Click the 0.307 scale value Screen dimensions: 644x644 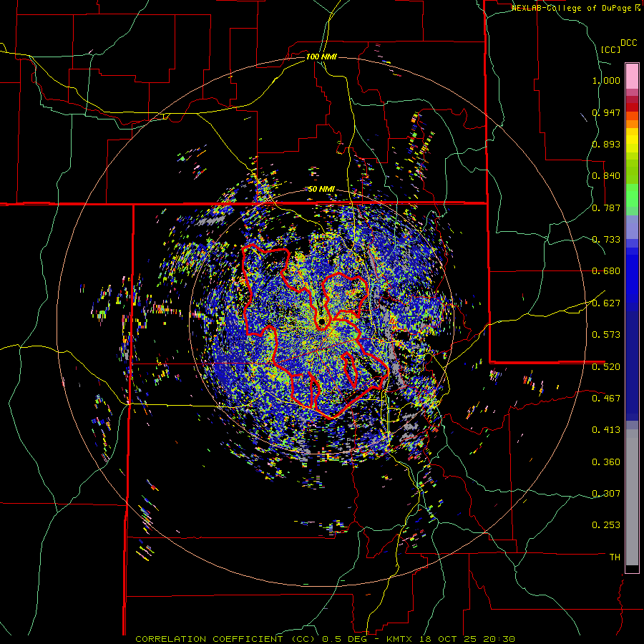click(606, 494)
